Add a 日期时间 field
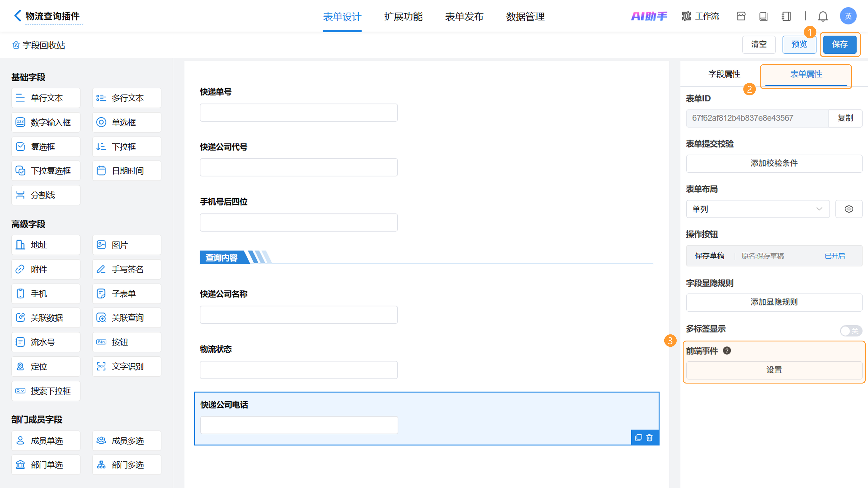868x488 pixels. 127,171
